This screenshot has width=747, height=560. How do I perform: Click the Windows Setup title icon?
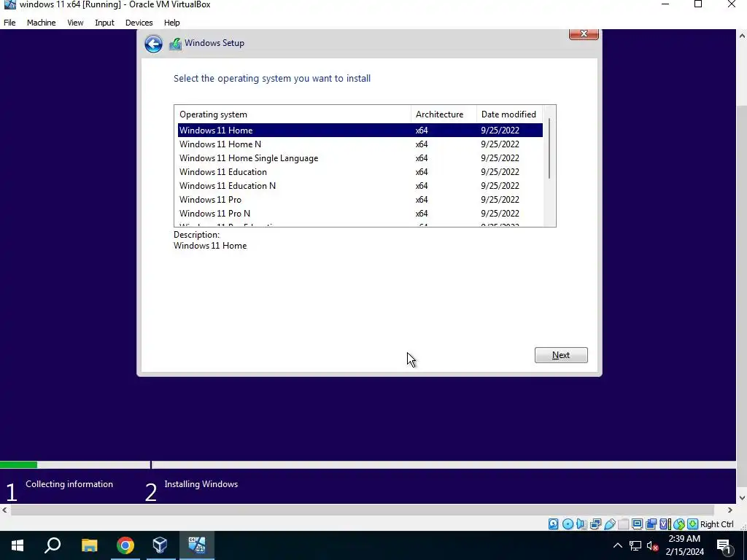tap(175, 43)
